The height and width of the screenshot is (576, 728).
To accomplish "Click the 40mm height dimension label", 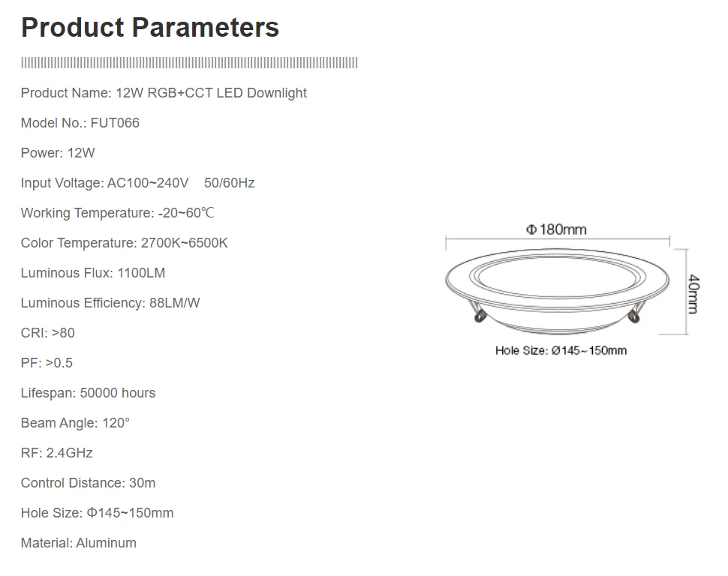I will pyautogui.click(x=693, y=294).
